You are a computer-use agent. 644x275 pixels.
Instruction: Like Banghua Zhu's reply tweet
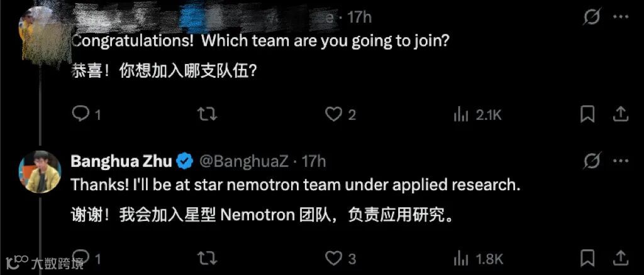[x=333, y=257]
